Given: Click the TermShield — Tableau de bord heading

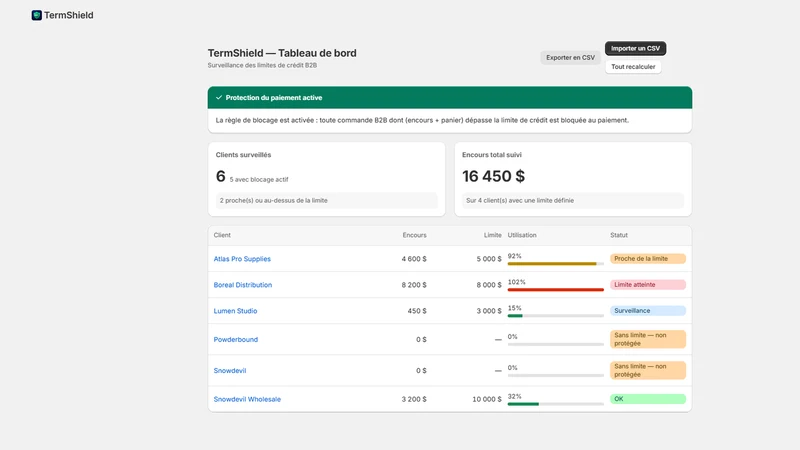Looking at the screenshot, I should click(x=282, y=53).
